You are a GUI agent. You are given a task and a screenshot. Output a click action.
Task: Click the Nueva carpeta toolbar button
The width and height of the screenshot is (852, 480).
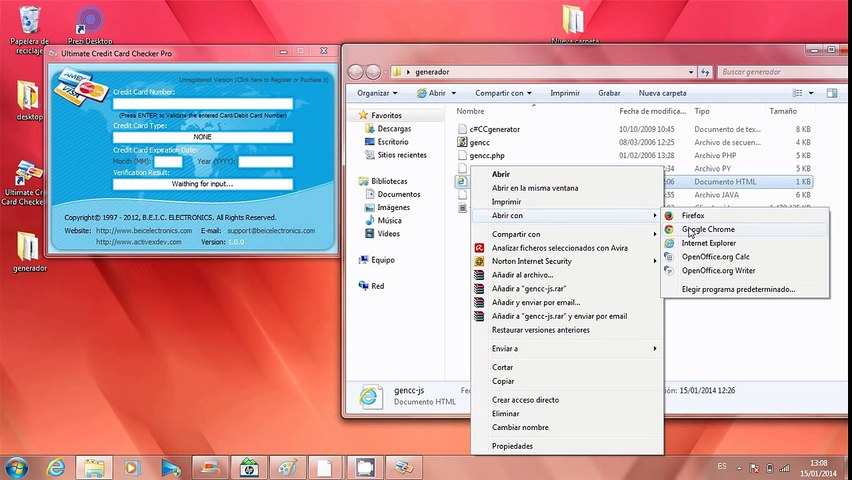point(662,93)
